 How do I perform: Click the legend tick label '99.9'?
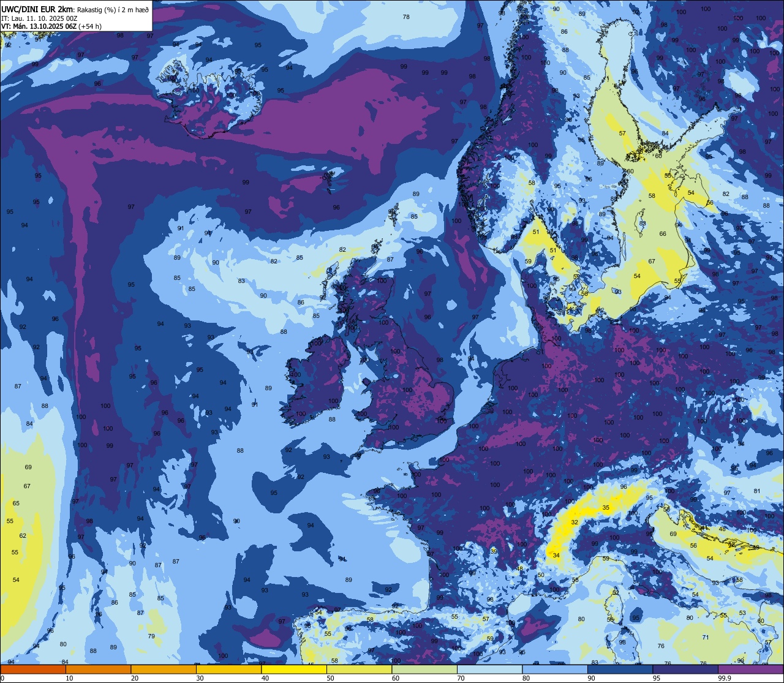pos(724,678)
